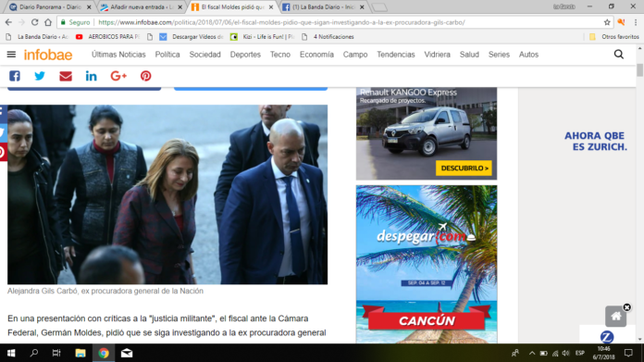
Task: Switch to Diario Panorama tab
Action: [51, 7]
